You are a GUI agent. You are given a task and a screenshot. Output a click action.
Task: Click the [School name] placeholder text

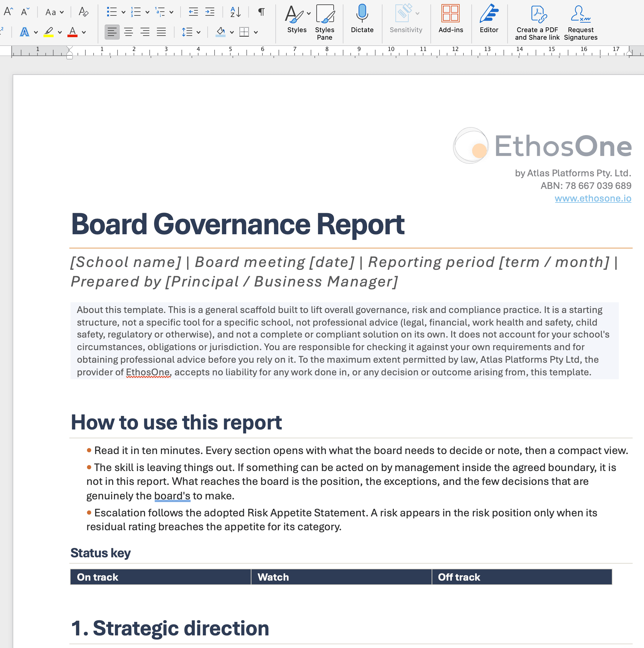pos(126,262)
